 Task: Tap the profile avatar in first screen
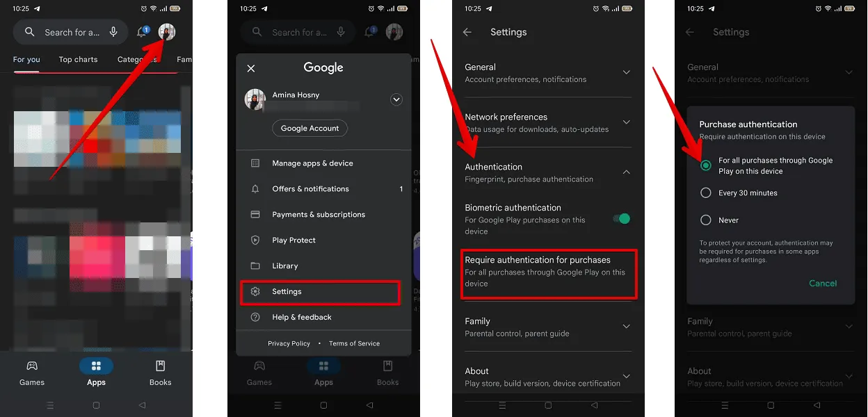click(167, 32)
